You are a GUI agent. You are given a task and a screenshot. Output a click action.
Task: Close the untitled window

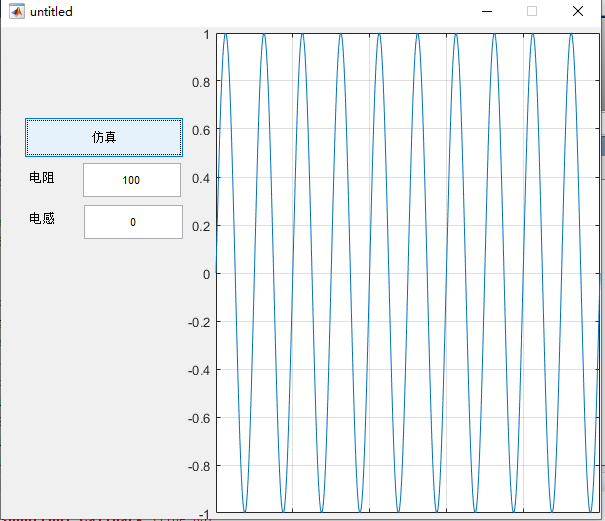click(578, 12)
